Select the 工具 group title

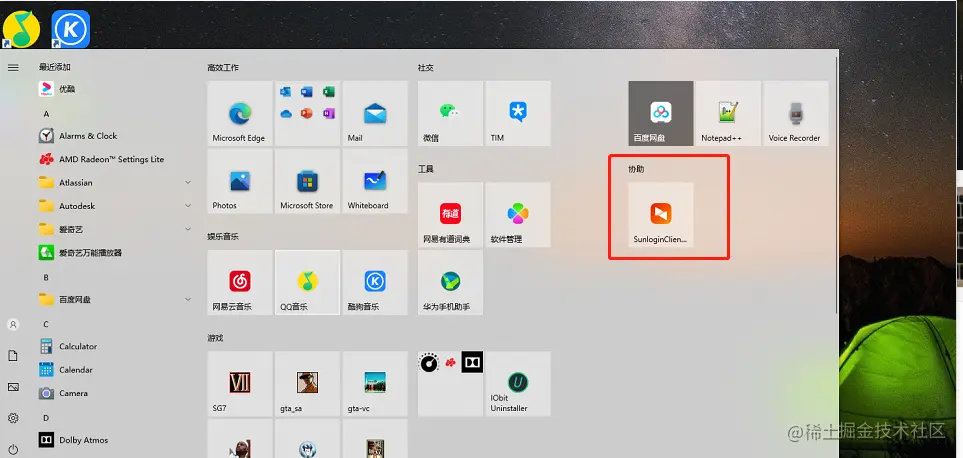pos(426,169)
